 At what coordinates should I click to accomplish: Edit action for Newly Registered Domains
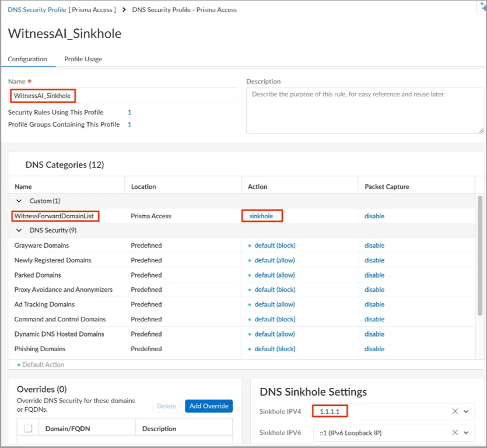point(275,260)
